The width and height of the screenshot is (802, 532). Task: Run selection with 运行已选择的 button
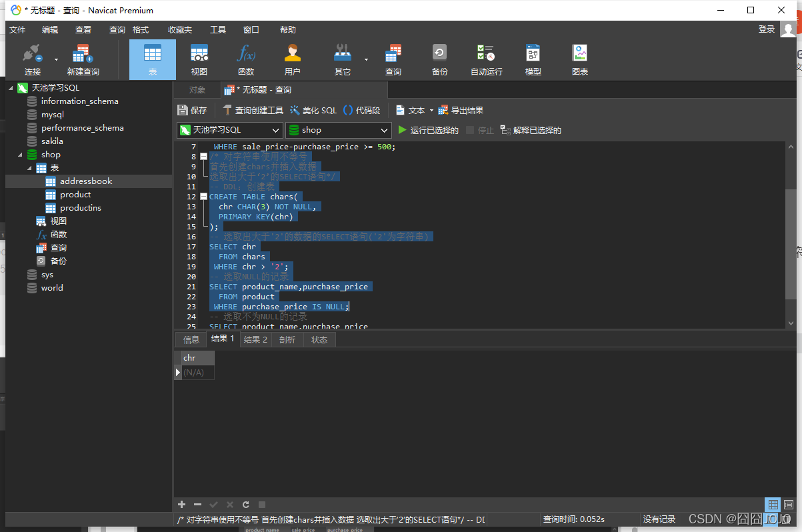[x=428, y=130]
